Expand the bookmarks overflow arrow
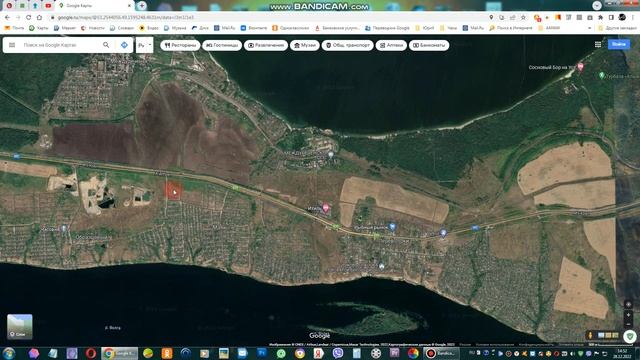Viewport: 640px width, 360px height. (589, 28)
